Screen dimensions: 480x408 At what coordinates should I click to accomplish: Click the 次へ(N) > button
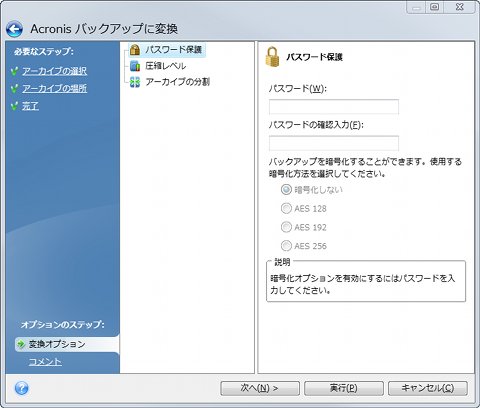click(x=260, y=388)
